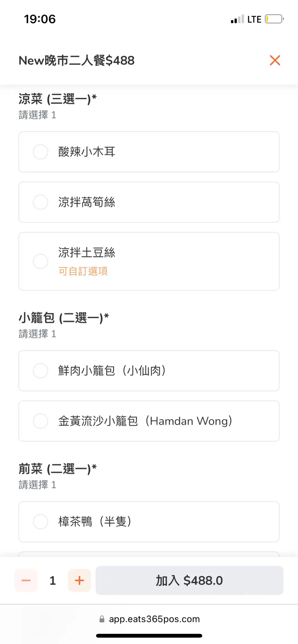Close the New晚市二人餐$488 dialog
Image resolution: width=298 pixels, height=644 pixels.
275,60
